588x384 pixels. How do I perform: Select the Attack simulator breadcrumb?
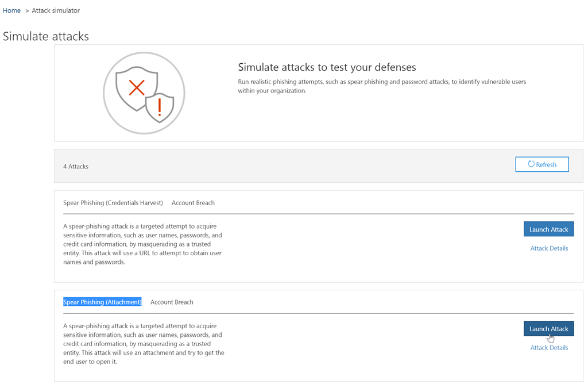point(56,10)
